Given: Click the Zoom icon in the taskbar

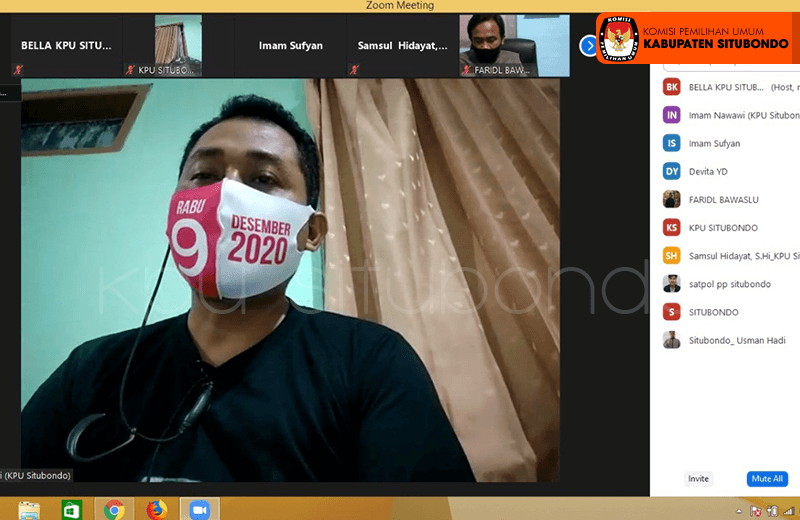Looking at the screenshot, I should pos(198,510).
